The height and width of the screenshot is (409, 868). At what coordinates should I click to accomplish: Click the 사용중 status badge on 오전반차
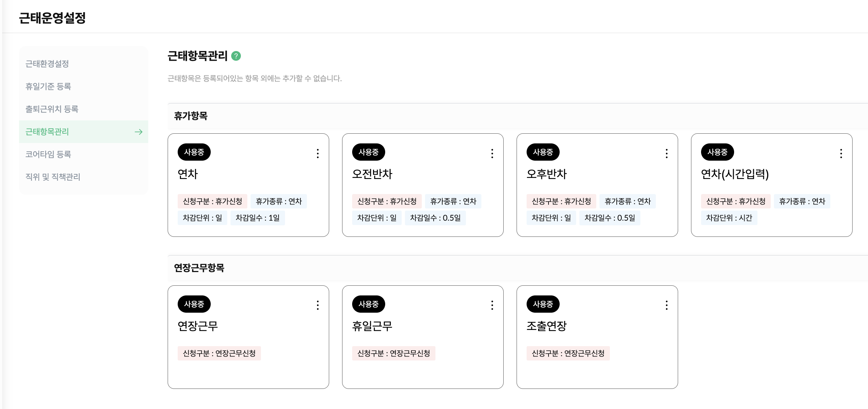(x=368, y=152)
